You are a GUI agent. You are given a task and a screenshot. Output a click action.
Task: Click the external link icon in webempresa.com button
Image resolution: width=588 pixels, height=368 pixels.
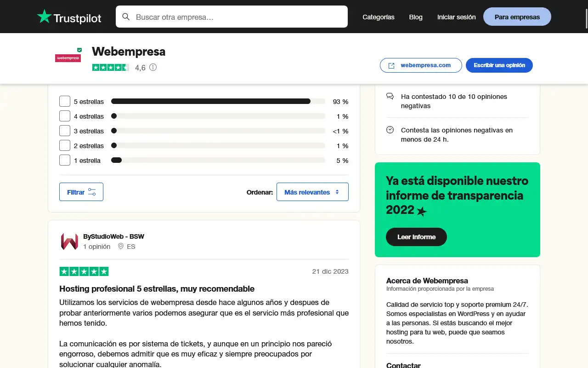(391, 65)
